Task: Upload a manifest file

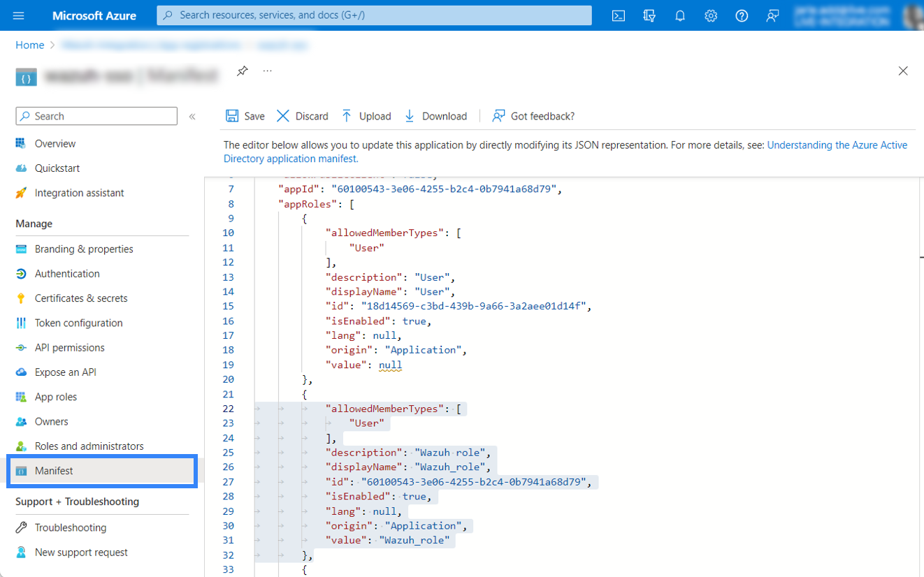Action: tap(366, 116)
